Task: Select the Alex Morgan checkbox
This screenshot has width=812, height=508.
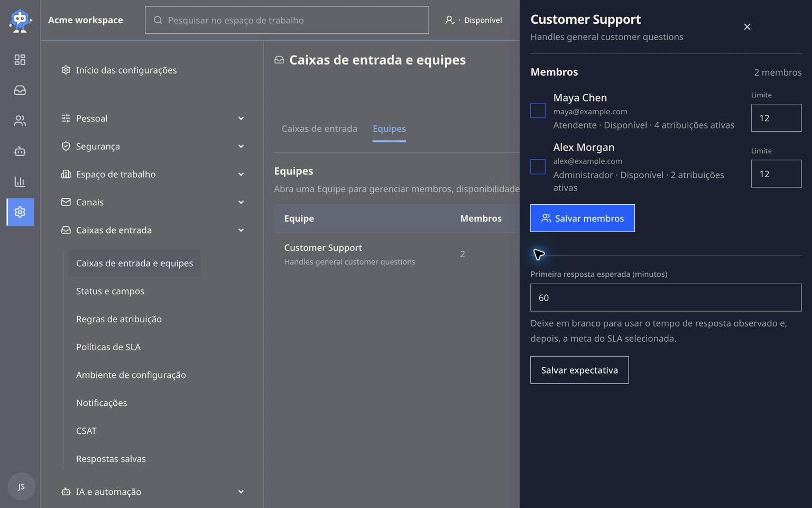Action: coord(538,167)
